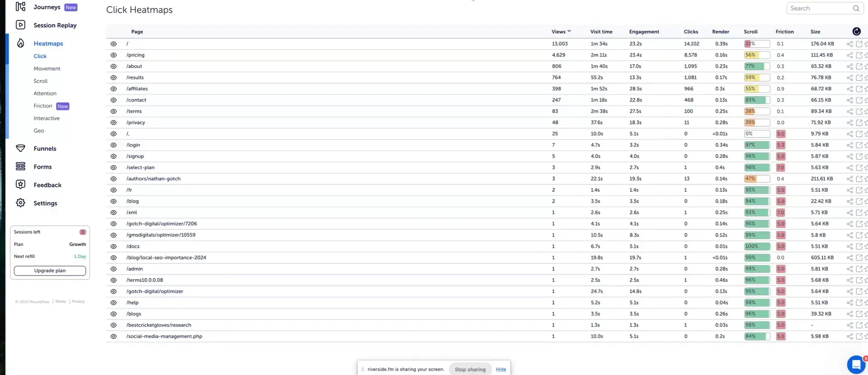Click the refresh icon in the table header
This screenshot has width=868, height=375.
856,31
